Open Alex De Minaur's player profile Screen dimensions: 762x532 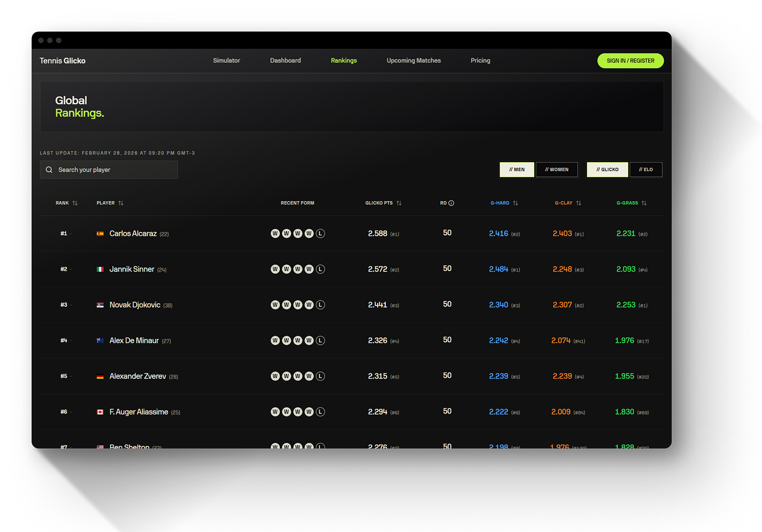click(x=134, y=340)
